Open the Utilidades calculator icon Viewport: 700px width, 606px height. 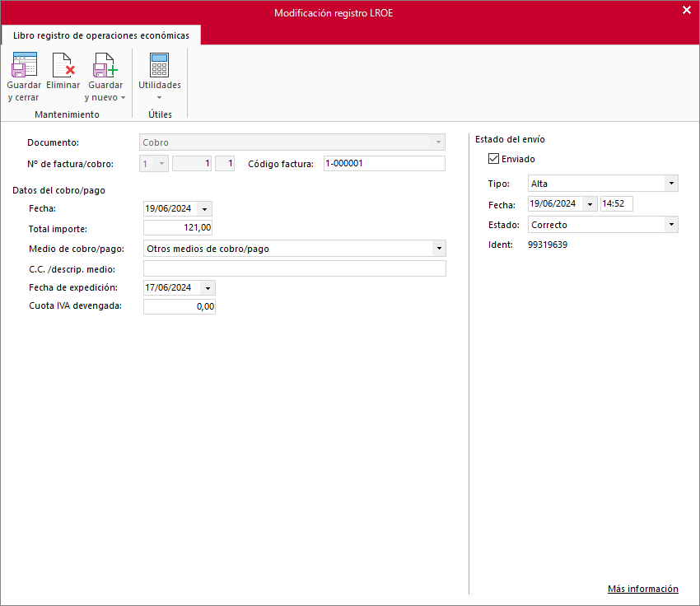[160, 65]
